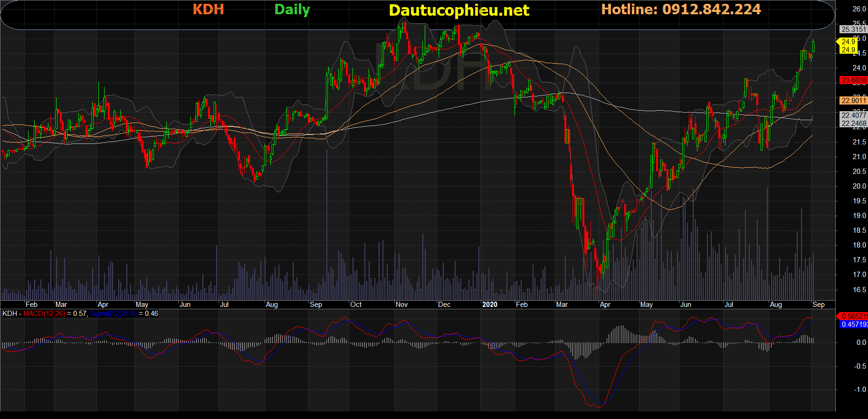Image resolution: width=868 pixels, height=419 pixels.
Task: Select the Dec marker on time axis
Action: click(444, 305)
